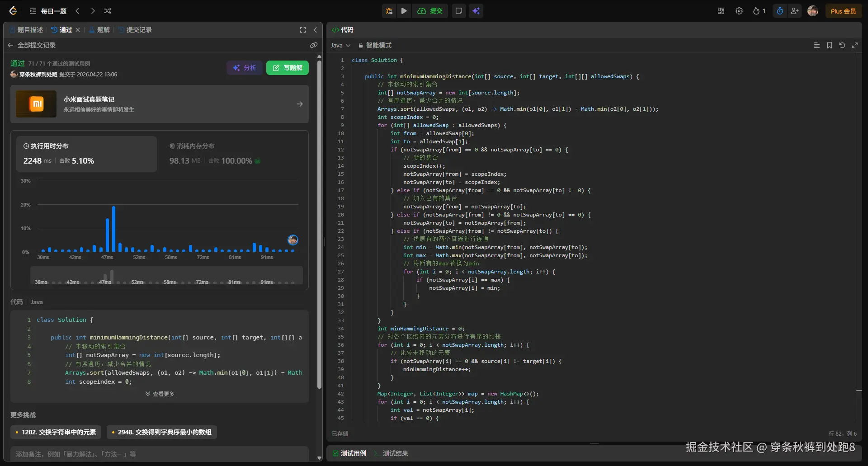Open the notes icon beside submit button

(458, 11)
